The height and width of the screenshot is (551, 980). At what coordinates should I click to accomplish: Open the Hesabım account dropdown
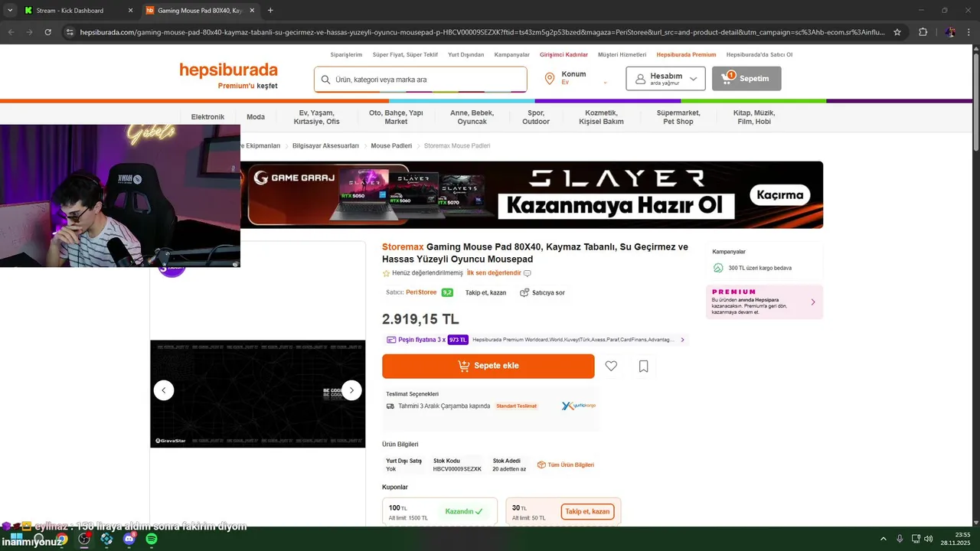[x=666, y=79]
